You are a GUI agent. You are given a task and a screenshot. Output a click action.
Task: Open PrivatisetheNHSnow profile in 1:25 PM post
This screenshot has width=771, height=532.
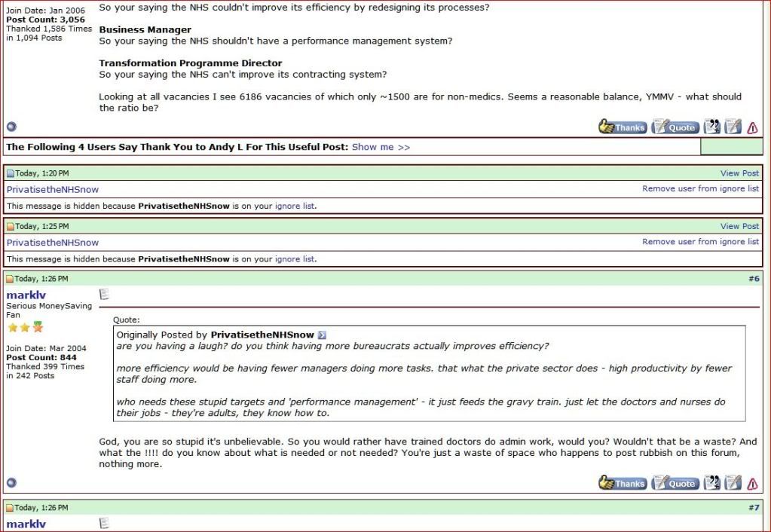click(53, 243)
